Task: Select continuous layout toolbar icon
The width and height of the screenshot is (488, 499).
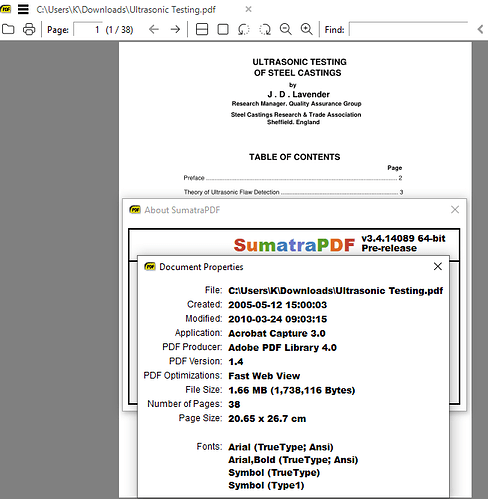Action: [202, 29]
